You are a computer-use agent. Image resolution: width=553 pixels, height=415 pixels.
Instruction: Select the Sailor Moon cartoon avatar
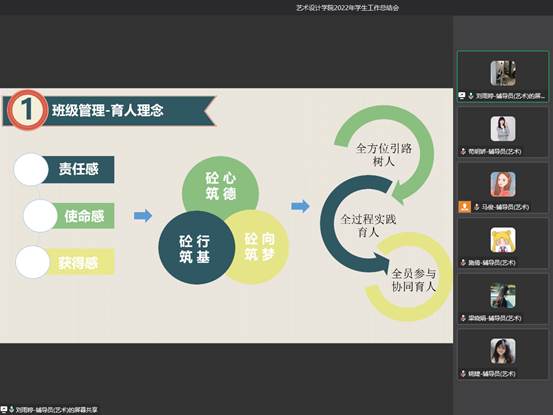coord(503,240)
